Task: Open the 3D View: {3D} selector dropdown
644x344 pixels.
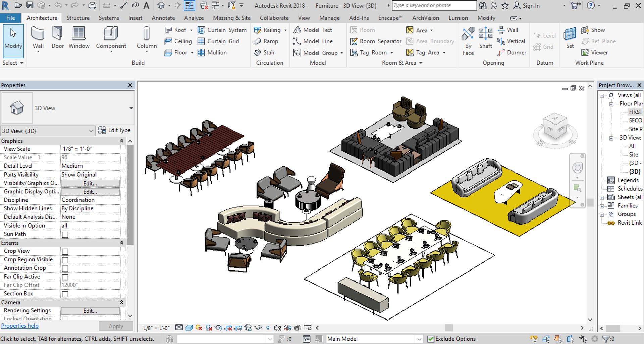Action: tap(47, 131)
